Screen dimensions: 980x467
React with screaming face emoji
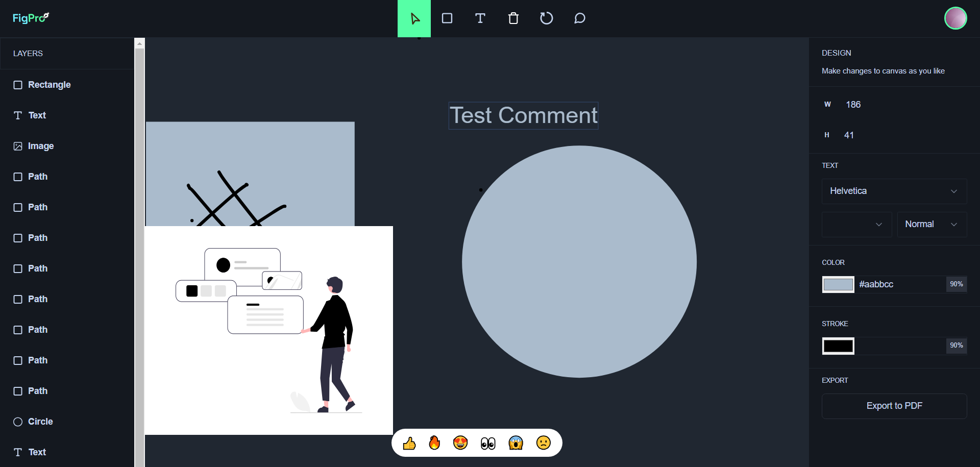tap(516, 443)
